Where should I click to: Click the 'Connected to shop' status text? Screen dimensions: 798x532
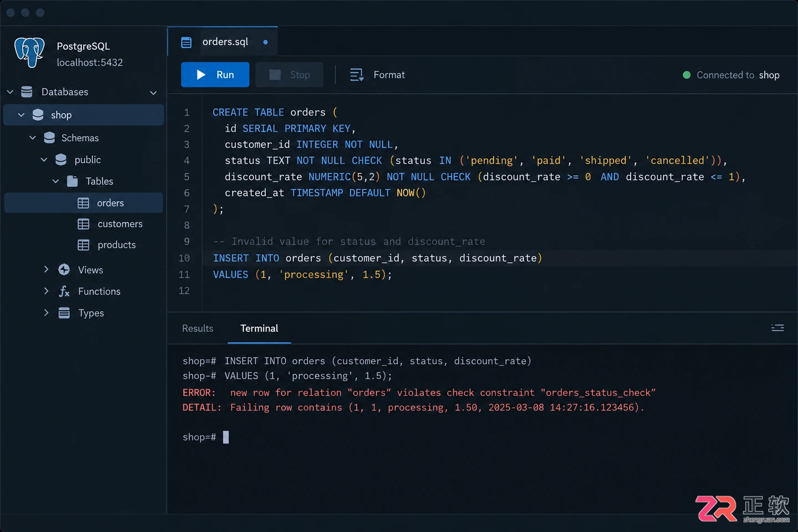coord(738,75)
